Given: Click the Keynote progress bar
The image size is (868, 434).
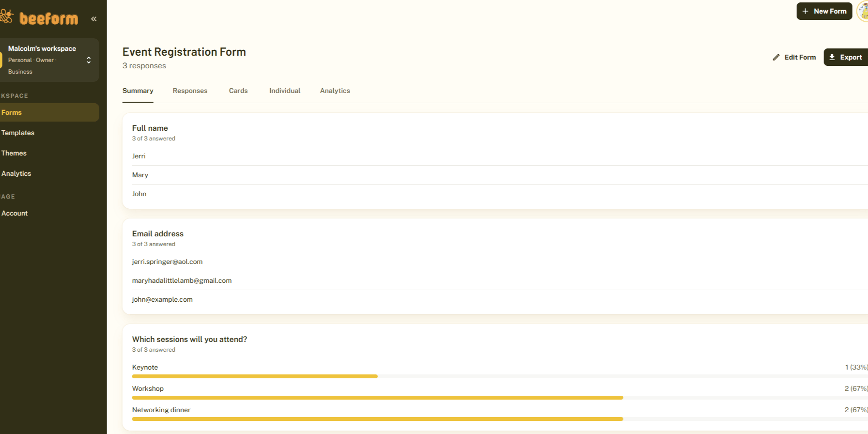Looking at the screenshot, I should tap(500, 376).
